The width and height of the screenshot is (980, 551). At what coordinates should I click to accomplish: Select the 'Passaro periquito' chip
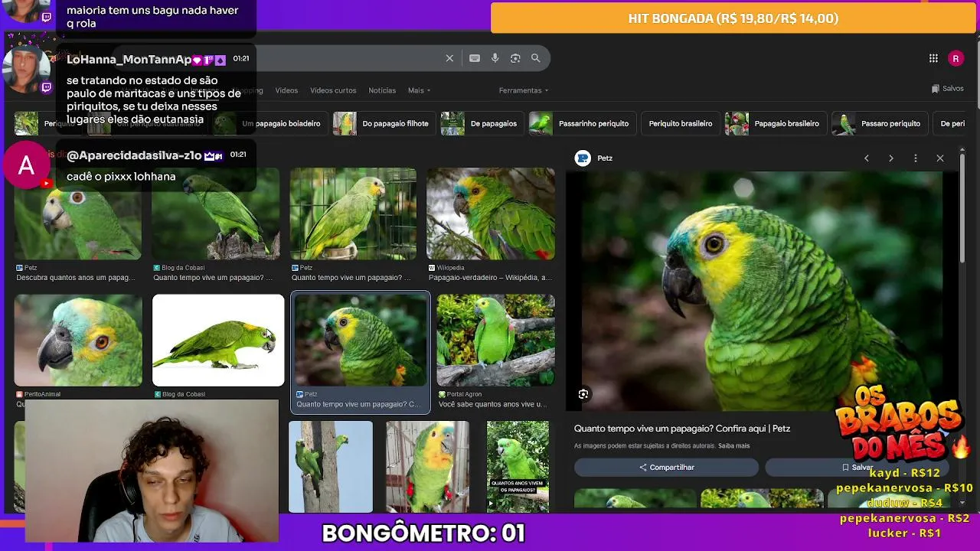pyautogui.click(x=878, y=123)
